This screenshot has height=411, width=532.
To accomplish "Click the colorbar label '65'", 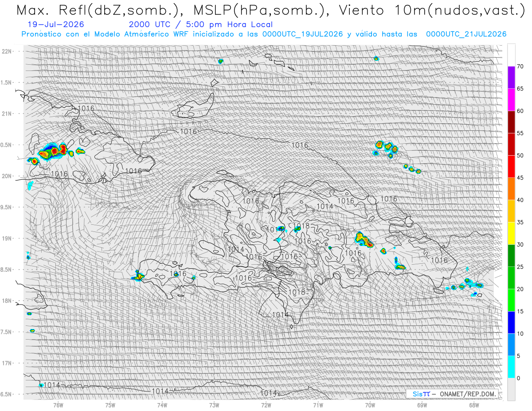I will [520, 89].
